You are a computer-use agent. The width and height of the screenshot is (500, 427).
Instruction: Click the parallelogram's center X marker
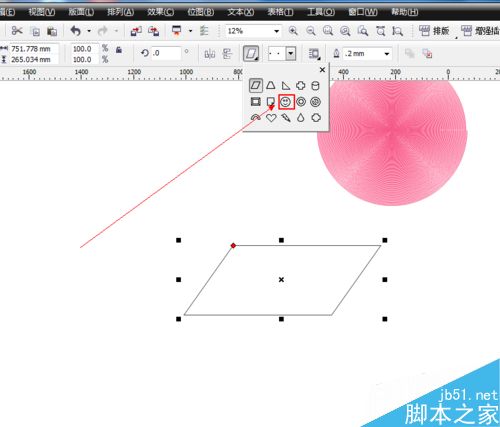tap(281, 280)
